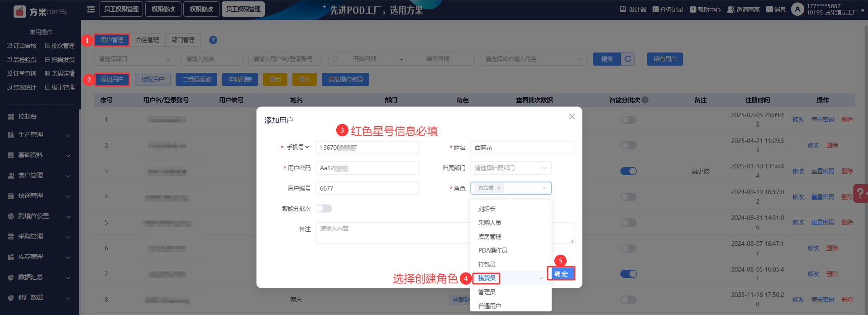
Task: Switch to 用户管理 tab
Action: click(x=112, y=40)
